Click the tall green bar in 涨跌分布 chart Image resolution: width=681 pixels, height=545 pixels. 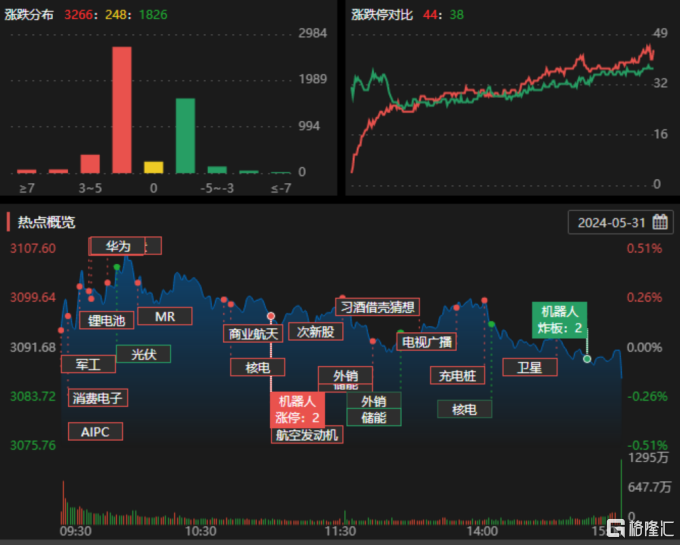185,135
